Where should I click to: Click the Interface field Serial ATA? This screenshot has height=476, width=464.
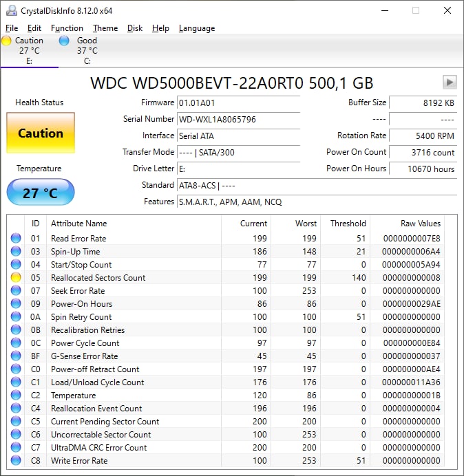coord(238,136)
